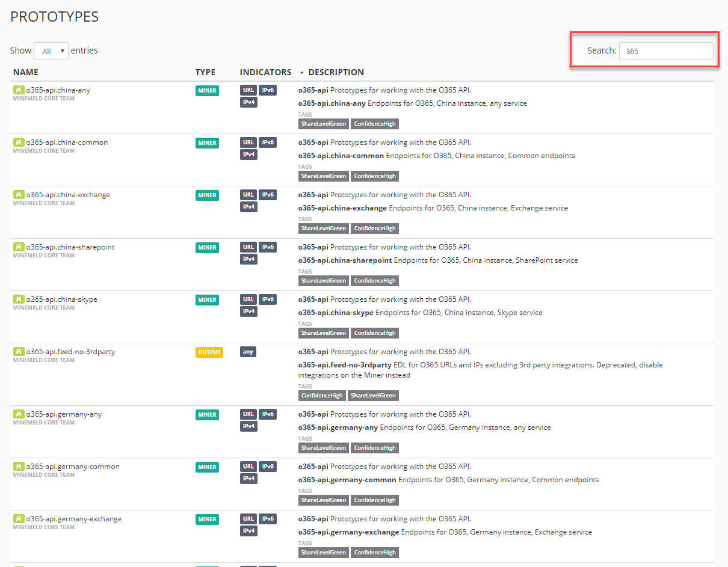Click IPv6 indicator in china-any row
The width and height of the screenshot is (728, 567).
tap(268, 90)
